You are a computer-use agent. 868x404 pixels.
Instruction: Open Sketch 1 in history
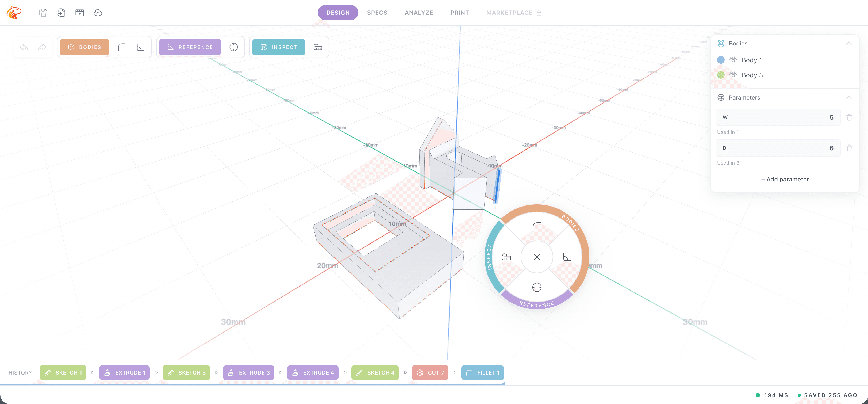tap(63, 373)
